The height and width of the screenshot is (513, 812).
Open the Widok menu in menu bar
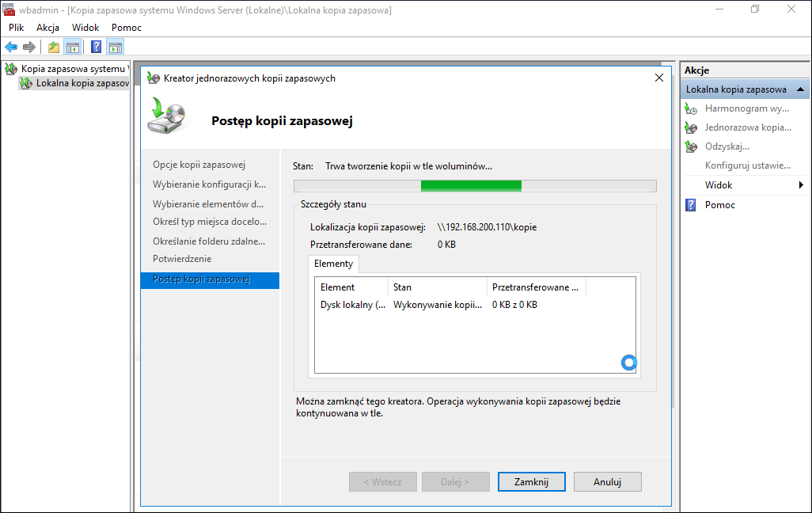coord(85,28)
